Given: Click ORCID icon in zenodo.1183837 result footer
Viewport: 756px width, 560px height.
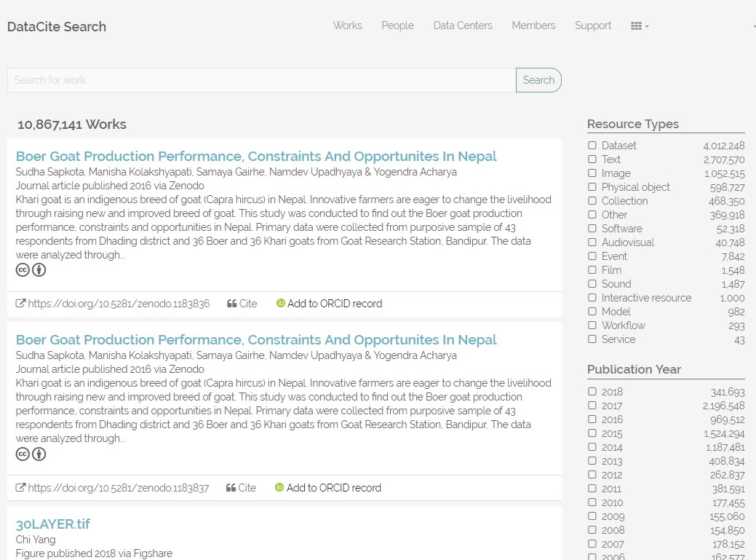Looking at the screenshot, I should pyautogui.click(x=279, y=488).
